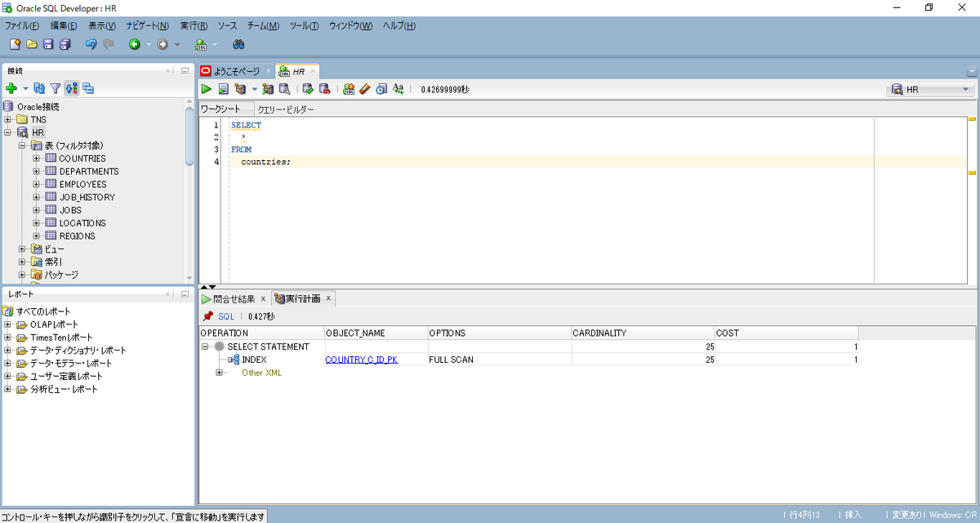
Task: Expand the COUNTRIES table node
Action: coord(37,159)
